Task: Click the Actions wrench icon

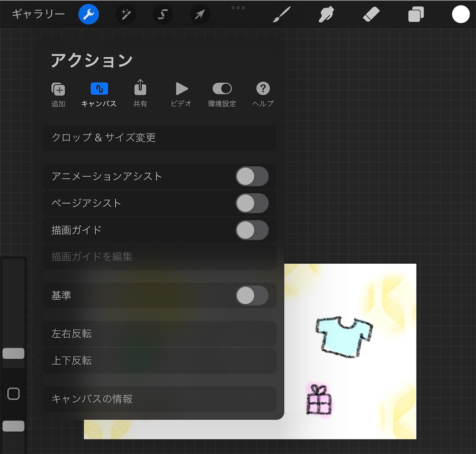Action: [x=88, y=14]
